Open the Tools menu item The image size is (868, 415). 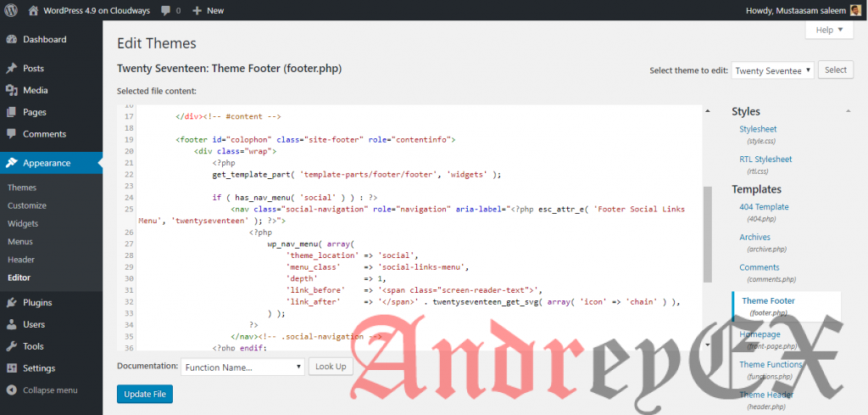click(x=33, y=346)
